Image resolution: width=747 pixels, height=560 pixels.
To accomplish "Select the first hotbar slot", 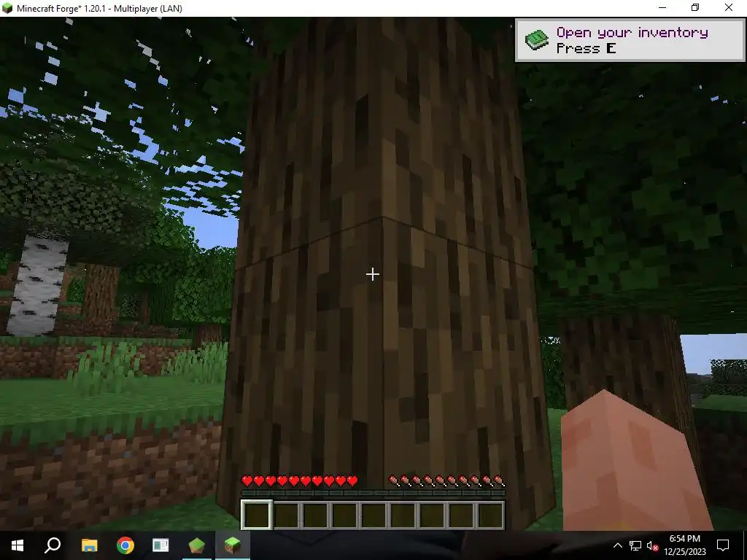I will point(257,514).
